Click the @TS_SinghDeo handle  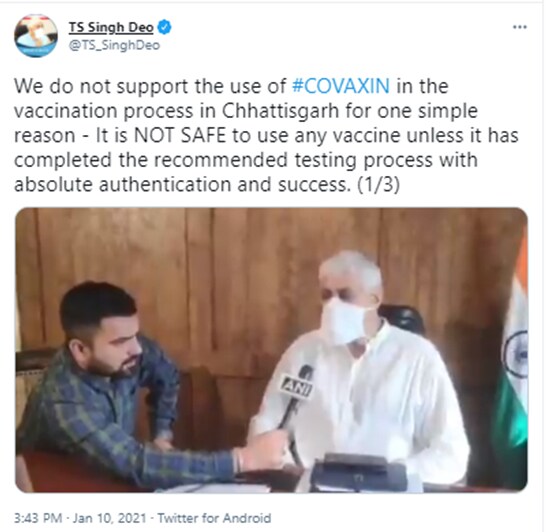click(114, 45)
